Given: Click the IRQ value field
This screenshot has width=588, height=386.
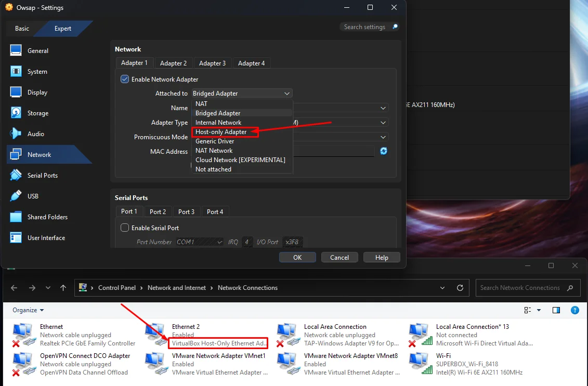Looking at the screenshot, I should click(x=247, y=242).
